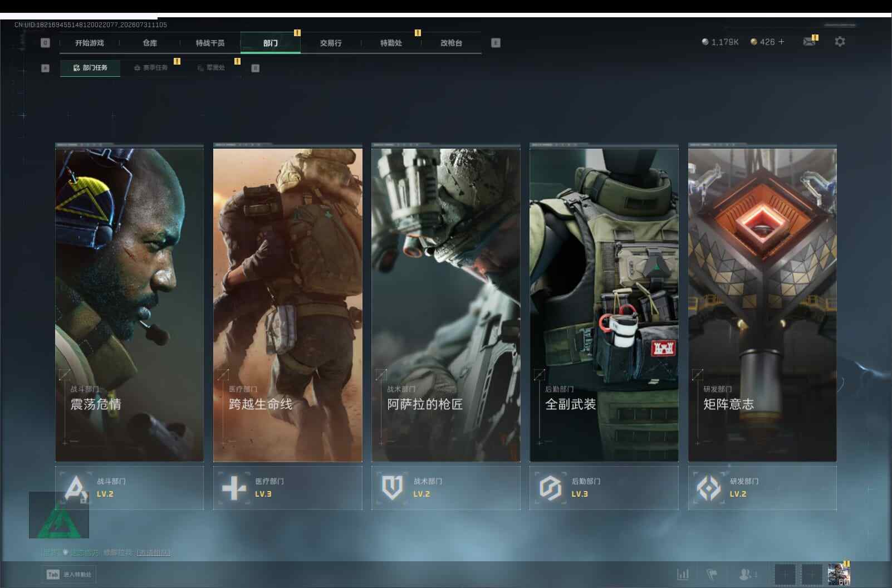Click the A key previous sub-tab icon
892x588 pixels.
click(x=46, y=68)
